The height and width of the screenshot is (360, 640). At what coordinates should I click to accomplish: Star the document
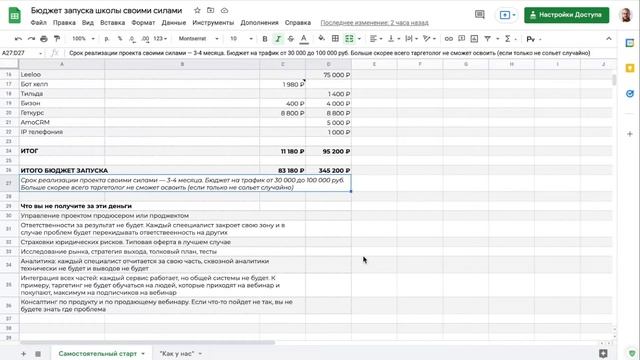click(x=197, y=10)
